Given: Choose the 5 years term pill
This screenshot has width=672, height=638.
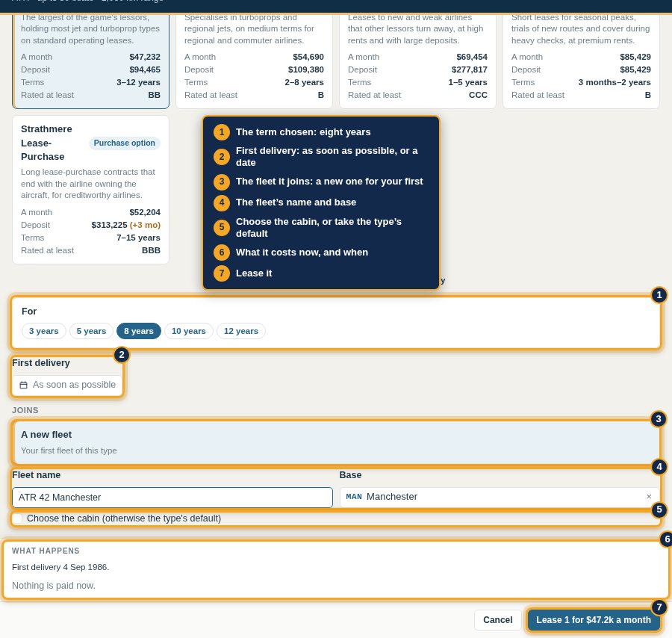Looking at the screenshot, I should click(91, 331).
